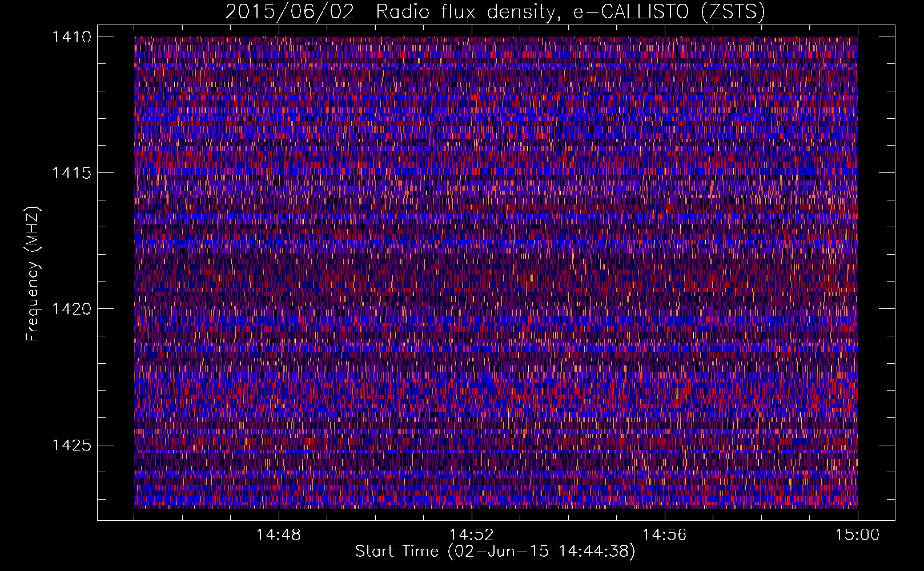Click the '1415' frequency axis label
924x571 pixels.
(71, 173)
